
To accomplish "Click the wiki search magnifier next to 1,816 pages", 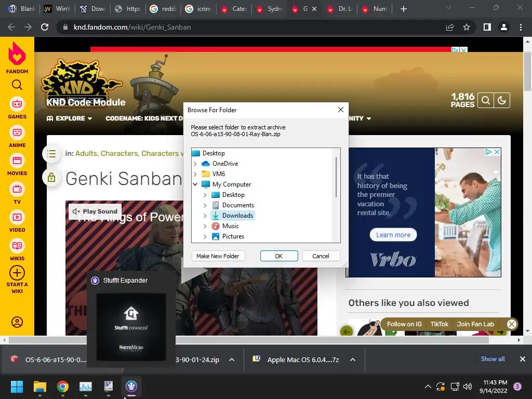I will click(486, 100).
